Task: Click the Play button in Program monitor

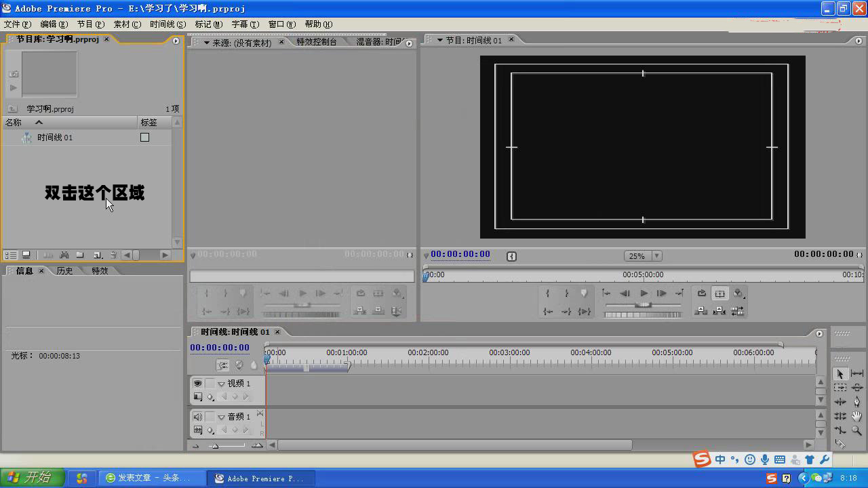Action: point(644,293)
